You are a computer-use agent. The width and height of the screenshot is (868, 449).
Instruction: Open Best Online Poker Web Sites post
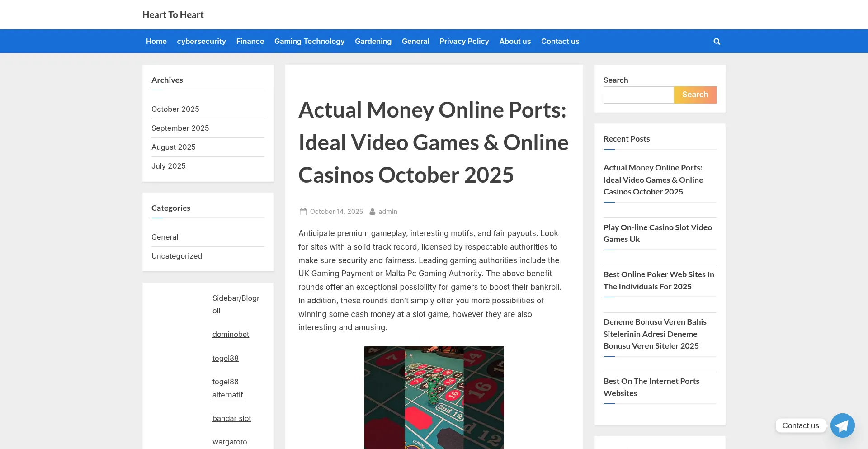pos(659,280)
